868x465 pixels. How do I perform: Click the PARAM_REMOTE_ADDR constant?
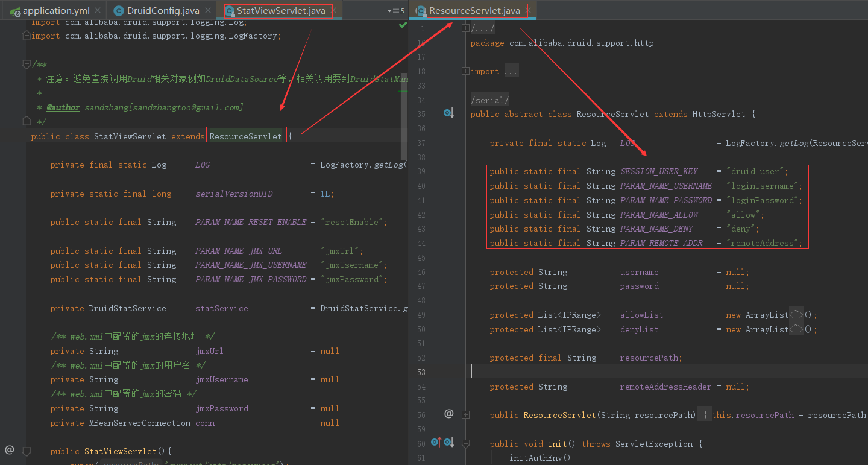tap(661, 243)
